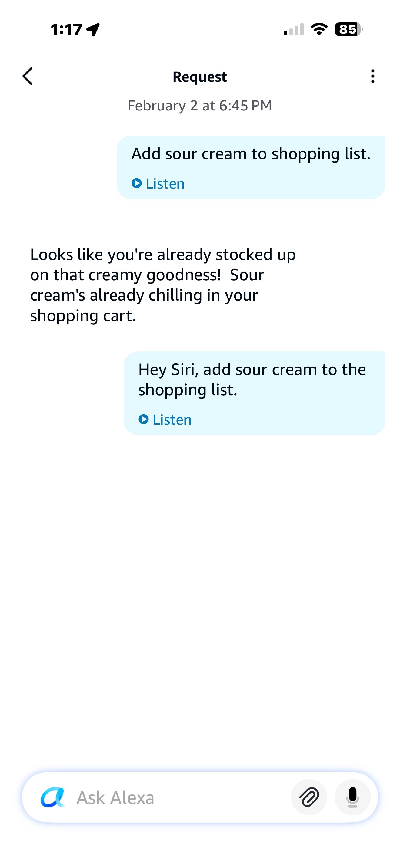Tap the location services arrow icon
The image size is (400, 868).
93,30
